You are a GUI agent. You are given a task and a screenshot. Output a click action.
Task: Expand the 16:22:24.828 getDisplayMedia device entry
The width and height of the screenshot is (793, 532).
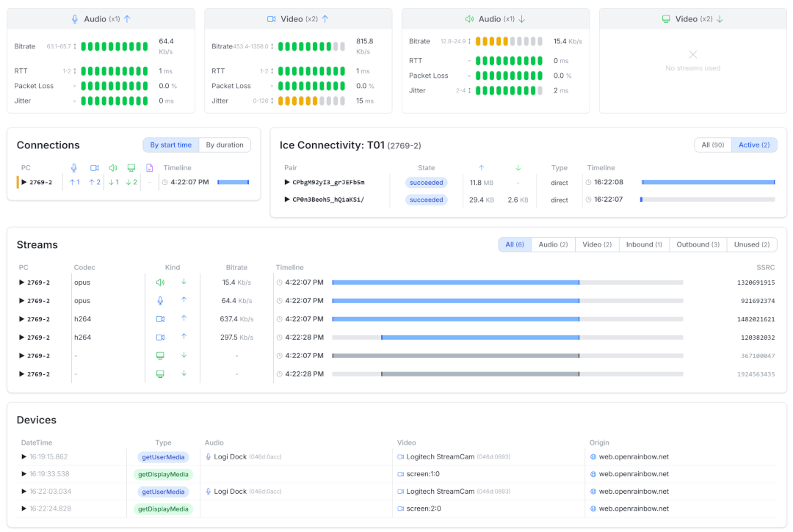(x=23, y=509)
